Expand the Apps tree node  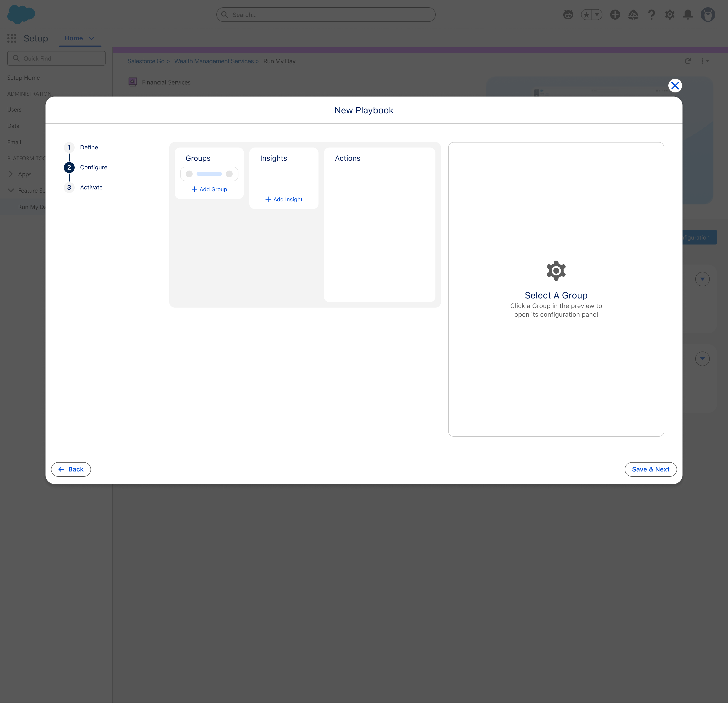11,174
